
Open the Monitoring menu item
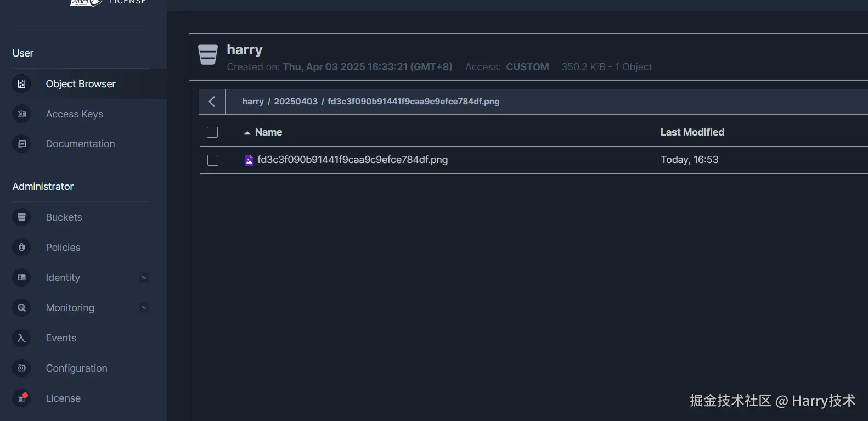[70, 308]
